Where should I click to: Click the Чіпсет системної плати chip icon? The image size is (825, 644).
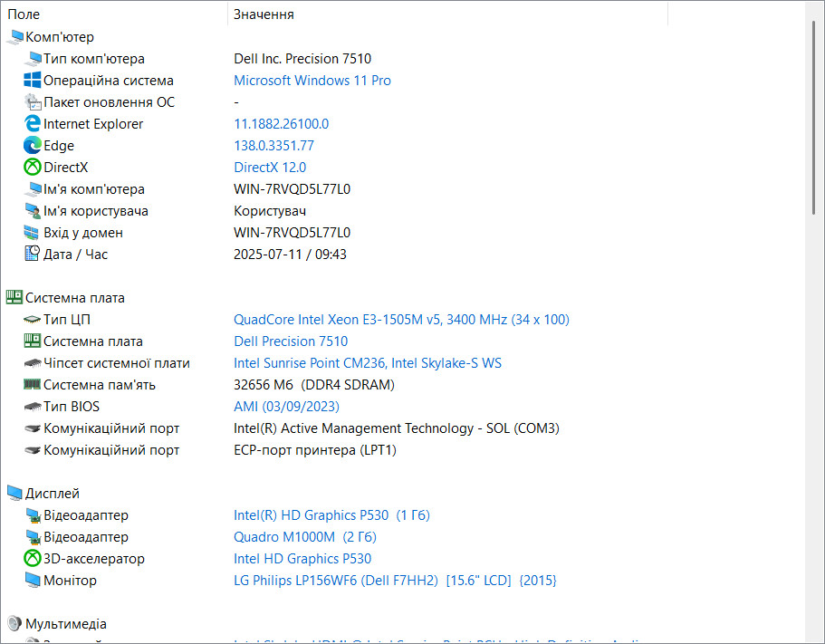click(33, 363)
